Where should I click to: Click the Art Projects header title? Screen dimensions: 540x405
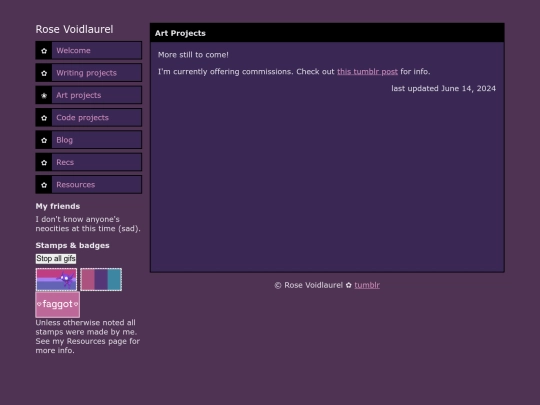(x=180, y=33)
